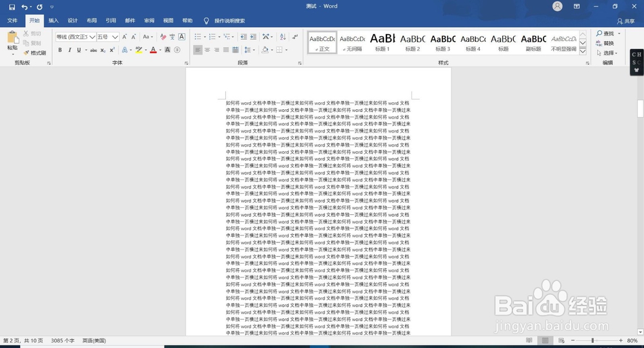Toggle Underline formatting
The height and width of the screenshot is (348, 644).
(79, 50)
